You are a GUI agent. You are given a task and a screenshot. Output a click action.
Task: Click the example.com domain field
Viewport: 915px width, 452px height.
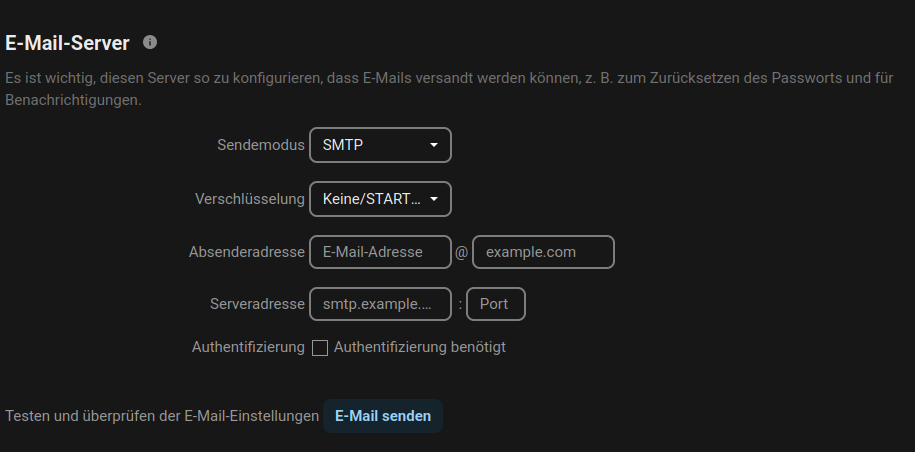(543, 252)
